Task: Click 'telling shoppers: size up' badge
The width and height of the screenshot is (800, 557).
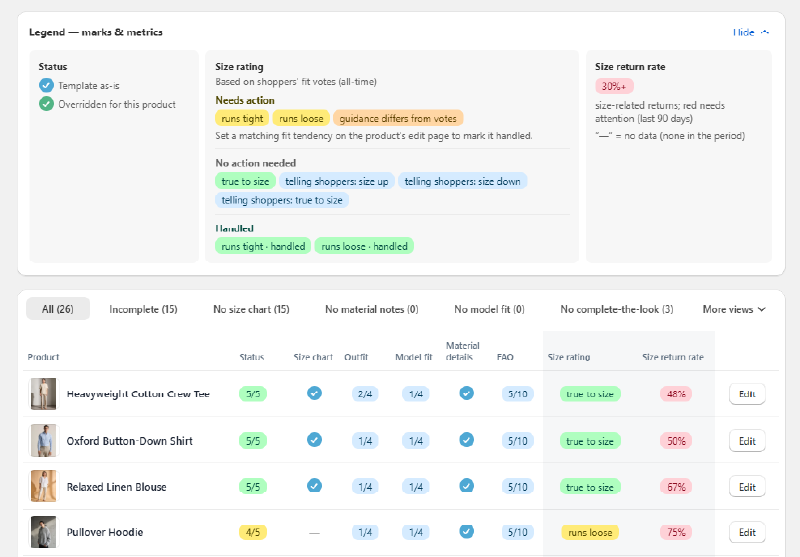Action: (337, 181)
